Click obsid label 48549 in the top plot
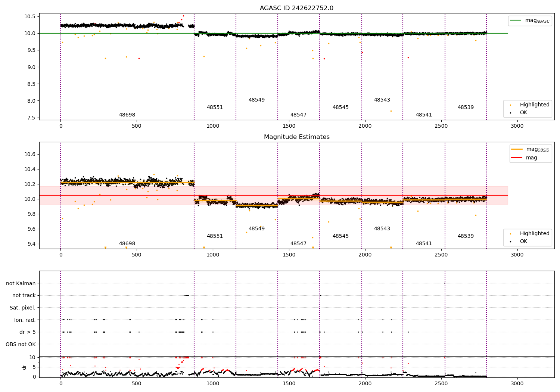This screenshot has height=392, width=560. click(x=256, y=100)
